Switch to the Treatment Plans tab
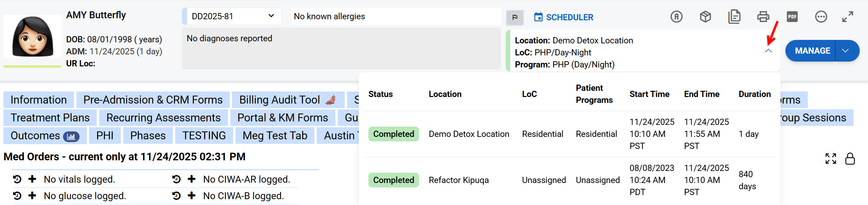This screenshot has width=868, height=205. click(50, 118)
